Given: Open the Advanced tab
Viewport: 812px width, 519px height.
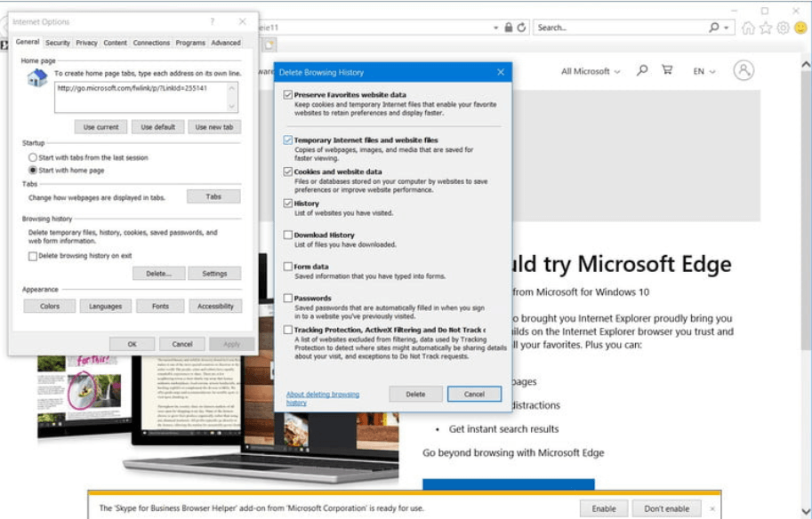Looking at the screenshot, I should click(x=226, y=43).
